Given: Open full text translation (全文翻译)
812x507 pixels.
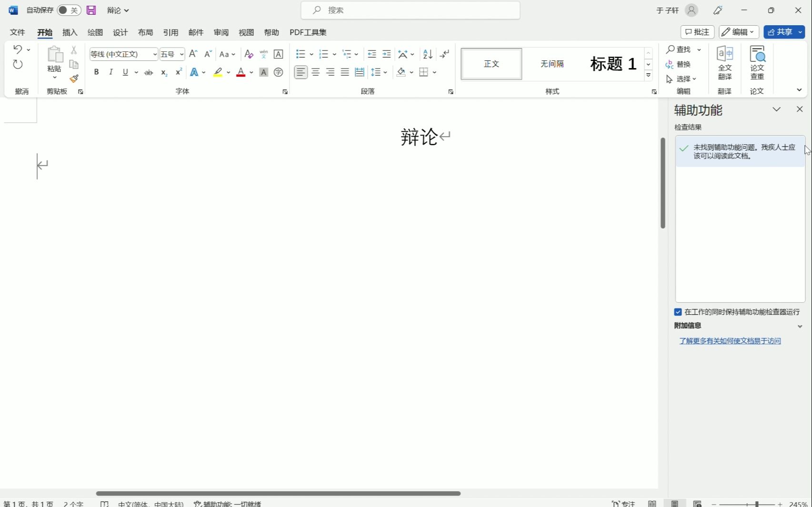Looking at the screenshot, I should point(725,63).
